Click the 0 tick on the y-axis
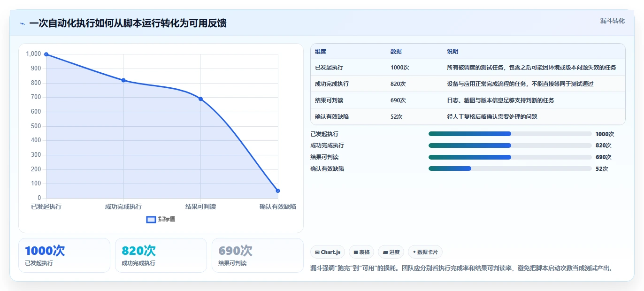Image resolution: width=644 pixels, height=291 pixels. click(39, 198)
